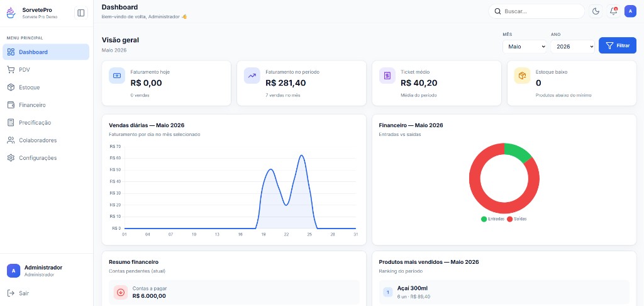This screenshot has width=644, height=306.
Task: Open the Mês dropdown showing Maio
Action: click(525, 47)
